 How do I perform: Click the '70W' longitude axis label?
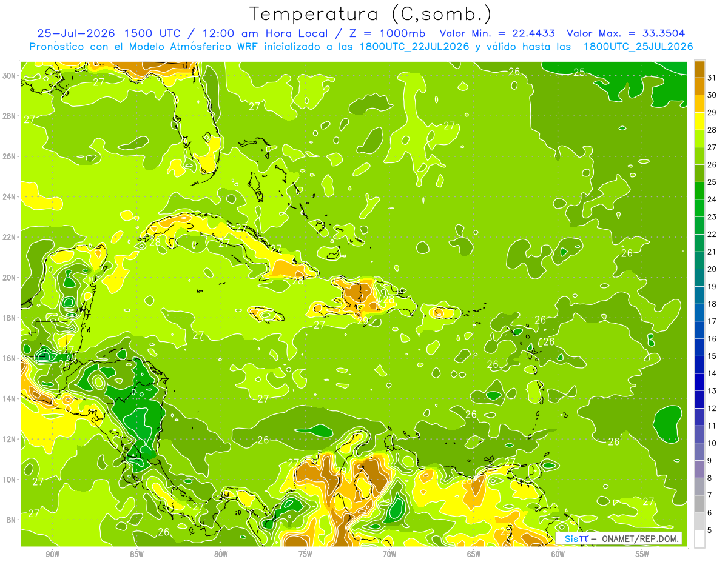click(389, 554)
